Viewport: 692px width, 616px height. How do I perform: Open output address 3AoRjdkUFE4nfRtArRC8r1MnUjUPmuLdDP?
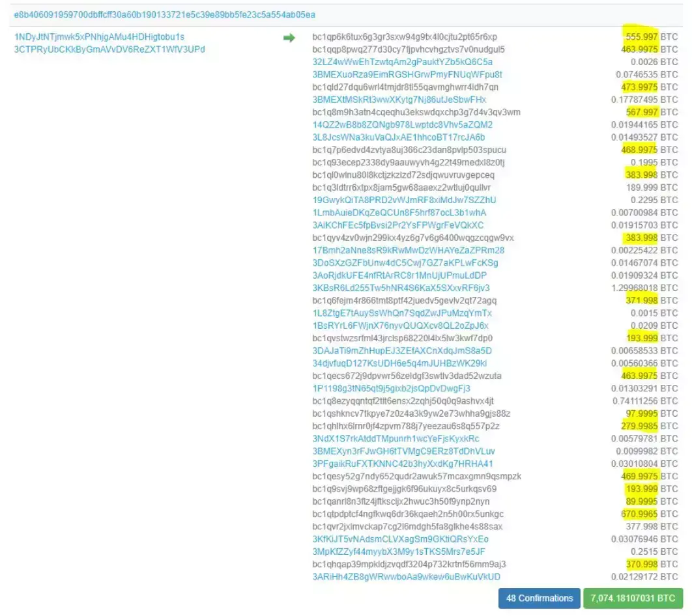[x=399, y=275]
